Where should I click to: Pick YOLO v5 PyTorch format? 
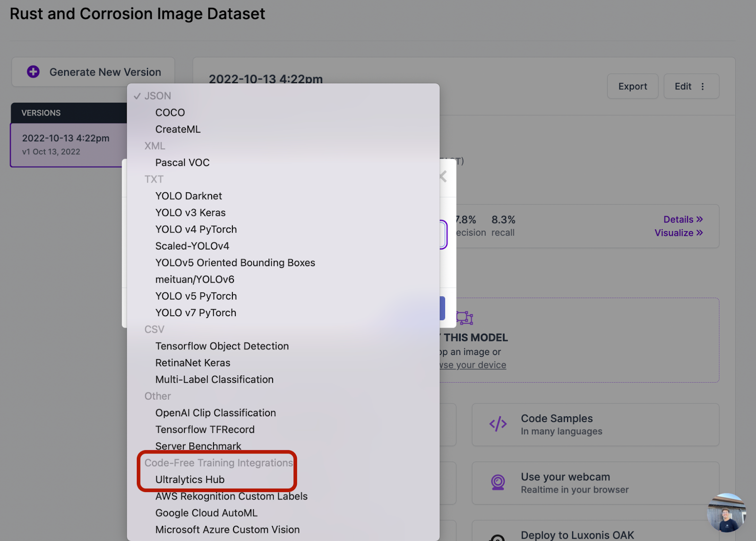[196, 296]
